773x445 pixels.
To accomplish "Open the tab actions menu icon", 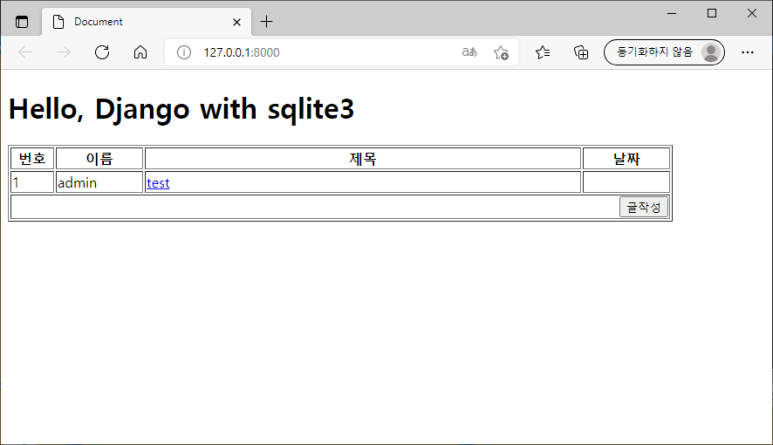I will click(x=22, y=22).
